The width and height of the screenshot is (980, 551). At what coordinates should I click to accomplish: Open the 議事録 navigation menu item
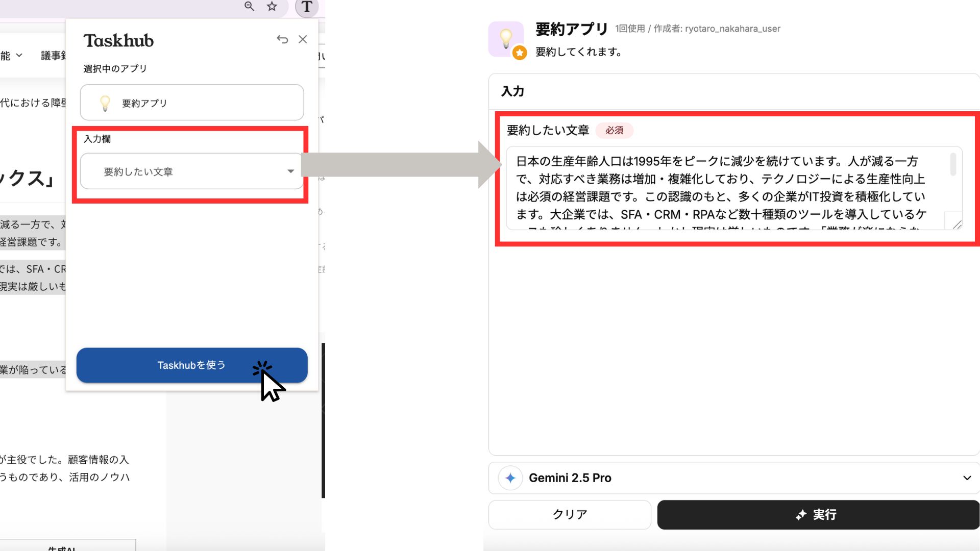coord(53,55)
